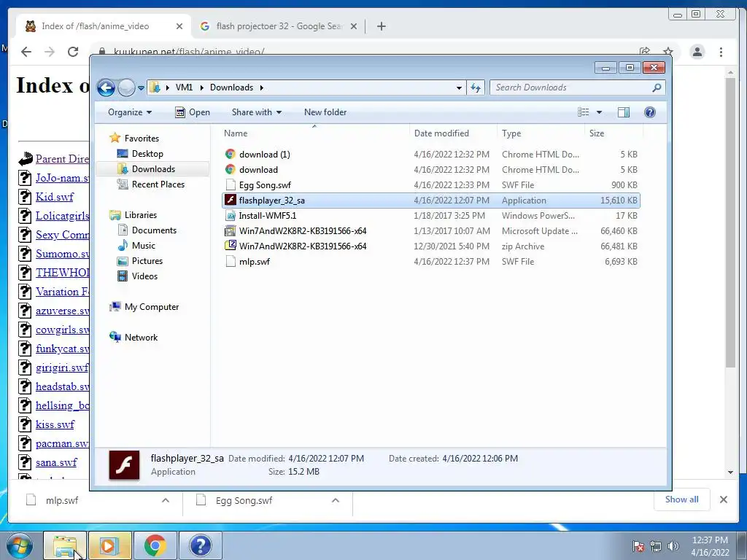
Task: Open the Videos library
Action: tap(144, 276)
